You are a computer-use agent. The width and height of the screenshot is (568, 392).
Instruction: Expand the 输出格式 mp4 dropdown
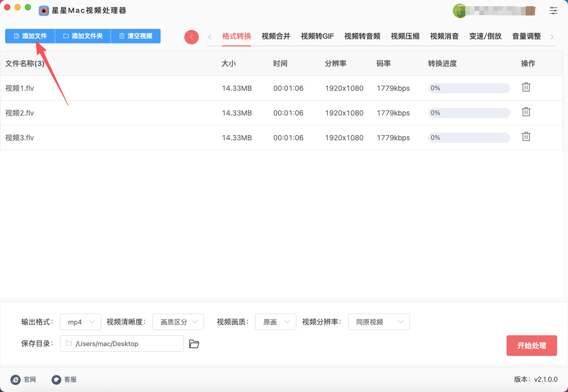click(81, 322)
